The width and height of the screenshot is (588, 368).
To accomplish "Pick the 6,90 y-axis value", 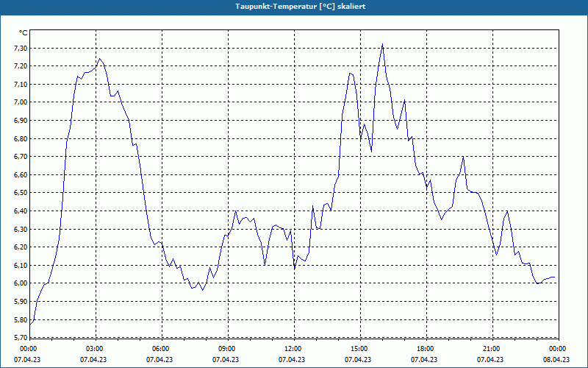I will [x=21, y=121].
